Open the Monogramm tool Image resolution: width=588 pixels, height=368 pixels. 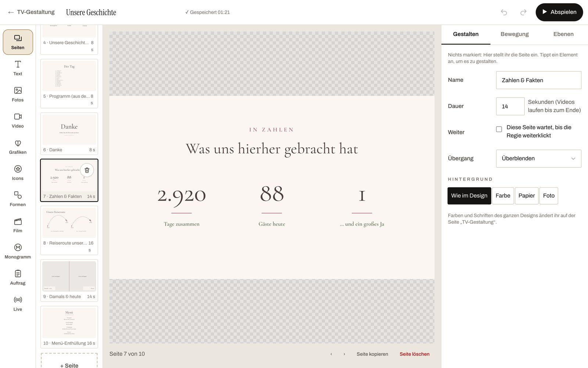pyautogui.click(x=18, y=251)
